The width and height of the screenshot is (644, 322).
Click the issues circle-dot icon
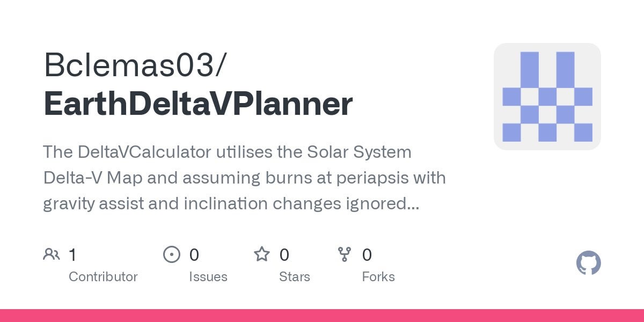coord(171,254)
